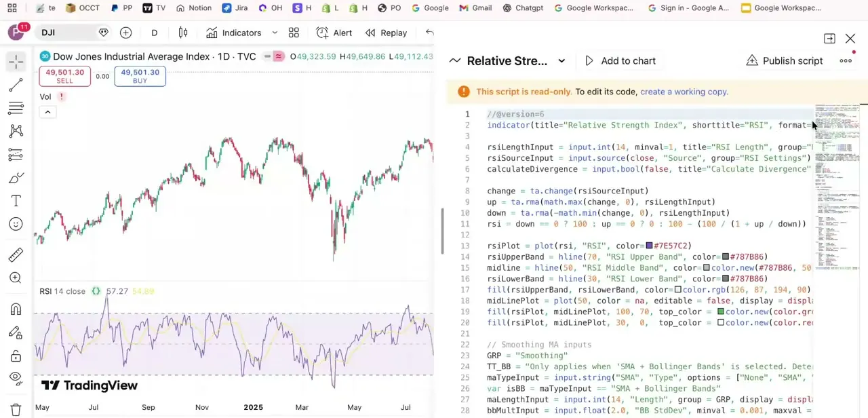Click the plus icon to compare symbols

125,33
